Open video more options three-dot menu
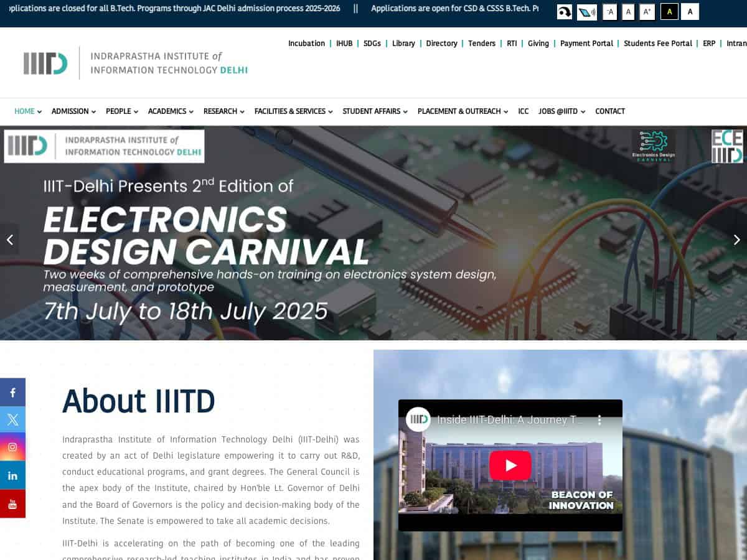This screenshot has height=560, width=747. [x=600, y=420]
